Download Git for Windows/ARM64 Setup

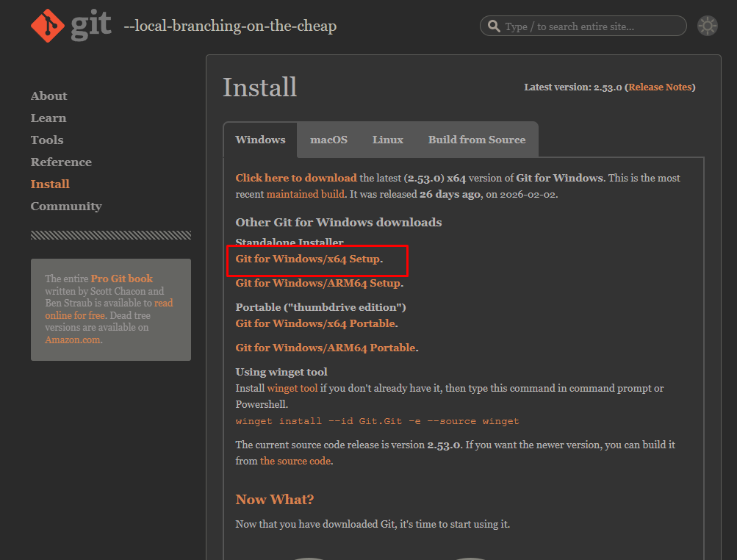point(318,283)
